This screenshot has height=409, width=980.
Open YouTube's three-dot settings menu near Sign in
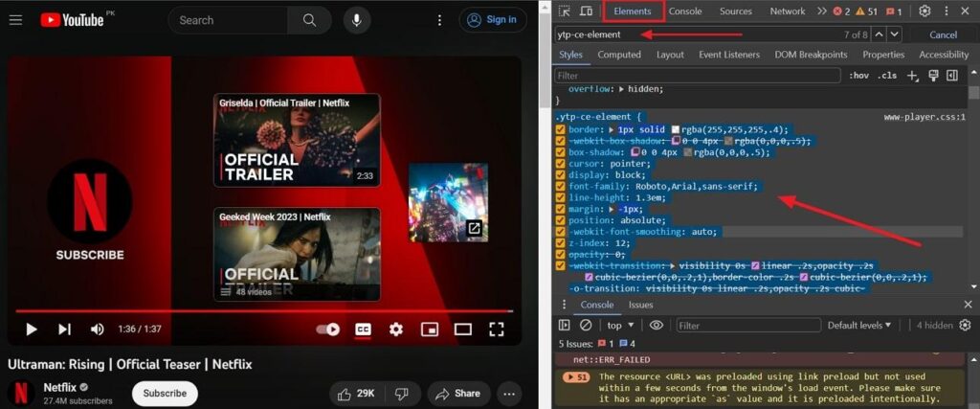click(439, 20)
